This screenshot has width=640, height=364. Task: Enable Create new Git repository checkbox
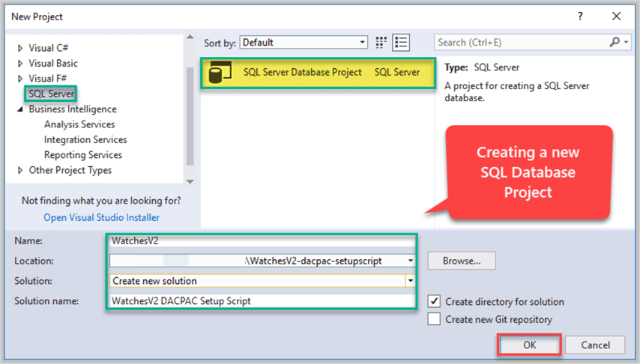pyautogui.click(x=434, y=319)
